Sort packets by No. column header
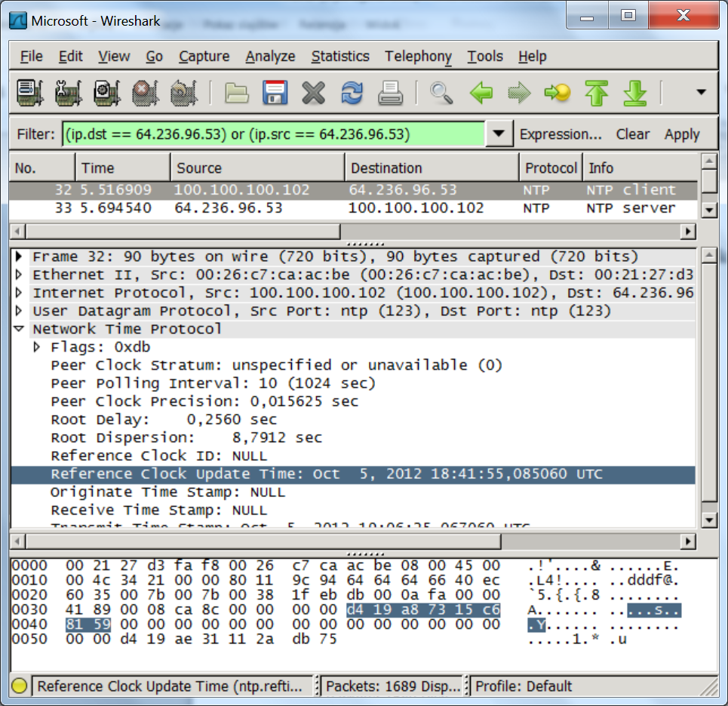The width and height of the screenshot is (728, 706). click(41, 167)
